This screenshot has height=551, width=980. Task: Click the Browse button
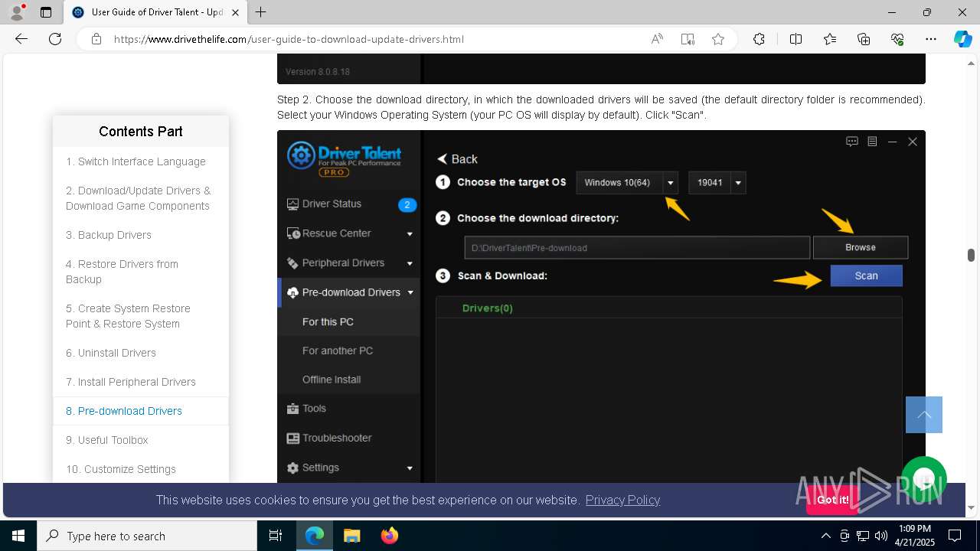pos(861,247)
